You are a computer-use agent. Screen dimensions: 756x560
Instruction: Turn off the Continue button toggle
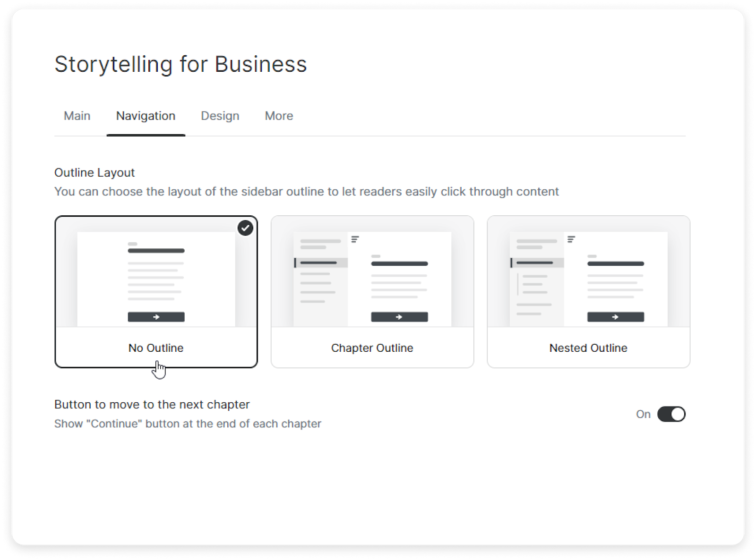(671, 414)
